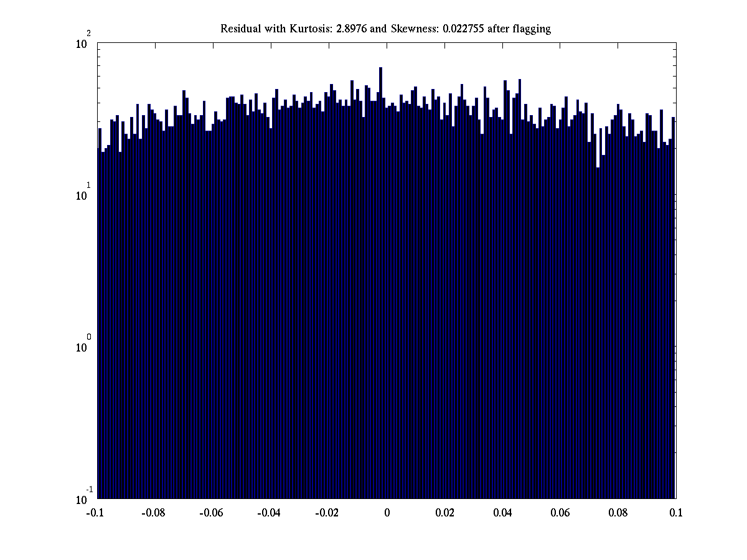Click the y-axis label 10 to the power 2
Image resolution: width=747 pixels, height=560 pixels.
click(83, 44)
